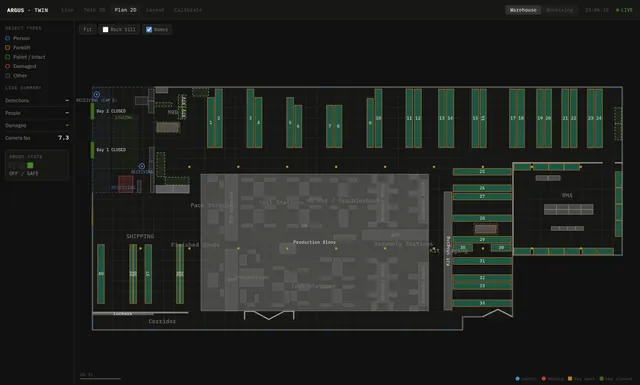Click the SHIPPING zone label
This screenshot has width=640, height=385.
tap(140, 236)
